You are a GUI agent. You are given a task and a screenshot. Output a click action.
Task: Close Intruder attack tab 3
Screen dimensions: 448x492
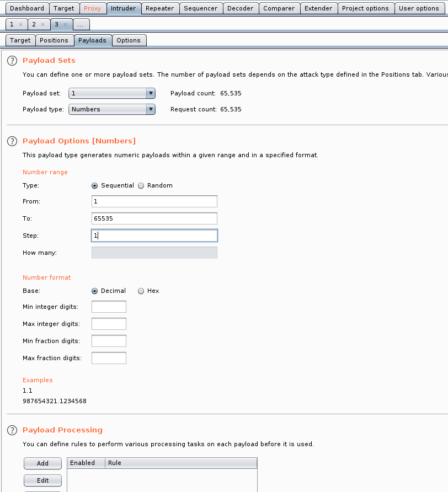(x=65, y=25)
